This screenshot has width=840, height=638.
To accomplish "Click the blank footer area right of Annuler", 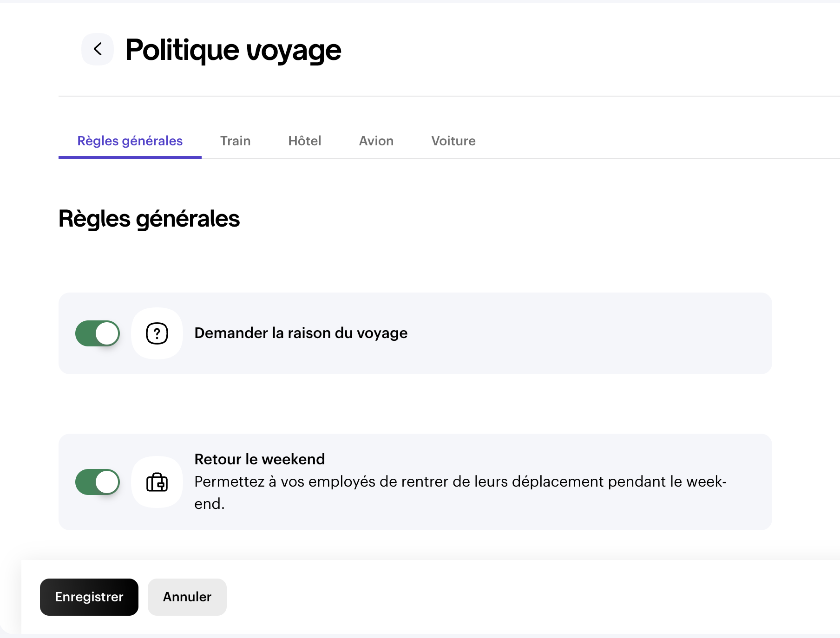I will point(511,597).
